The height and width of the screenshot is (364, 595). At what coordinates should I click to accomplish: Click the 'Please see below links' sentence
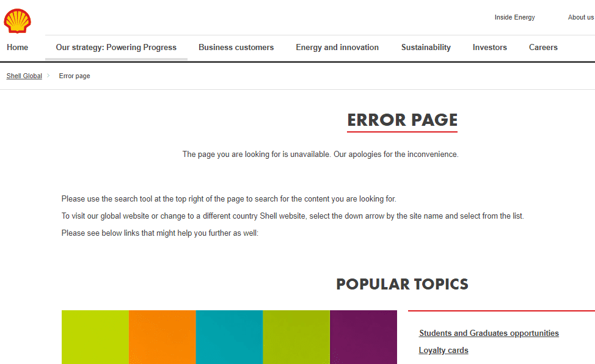click(160, 233)
